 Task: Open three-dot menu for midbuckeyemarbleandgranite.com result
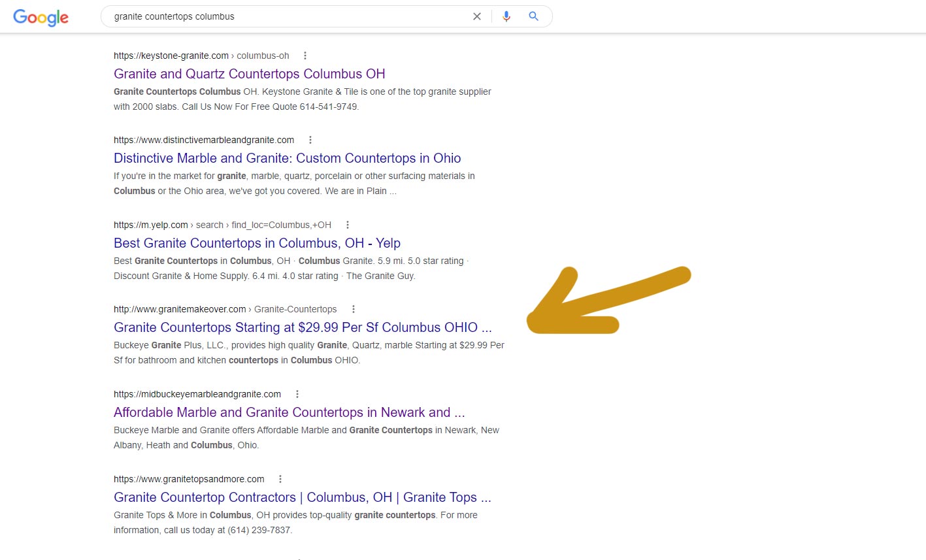point(297,394)
